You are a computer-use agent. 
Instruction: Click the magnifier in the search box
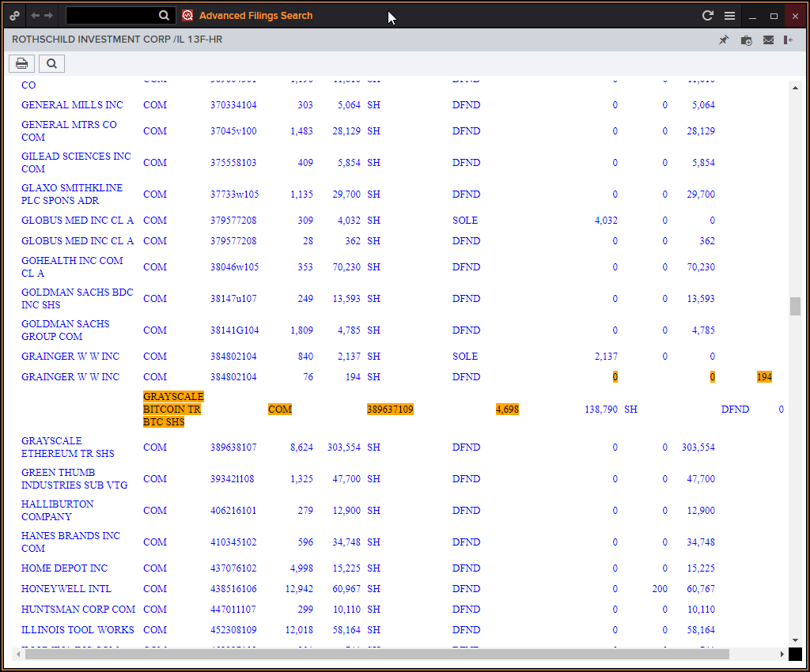(164, 16)
